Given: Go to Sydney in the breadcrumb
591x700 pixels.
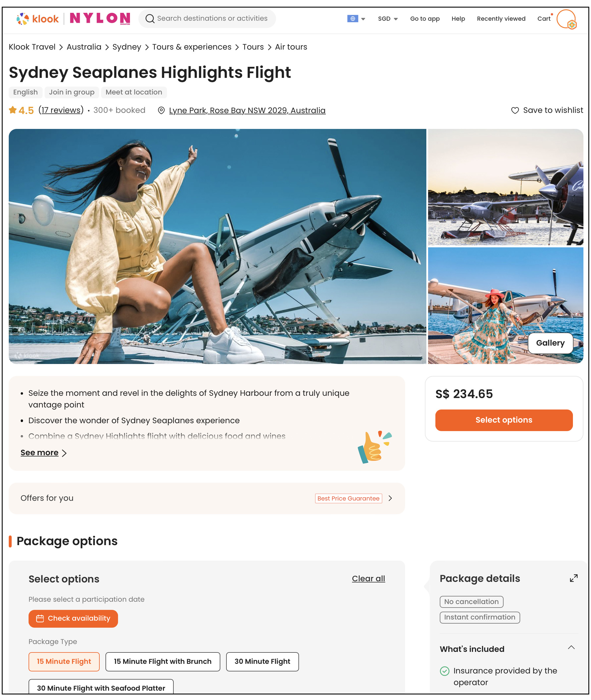Looking at the screenshot, I should coord(127,47).
